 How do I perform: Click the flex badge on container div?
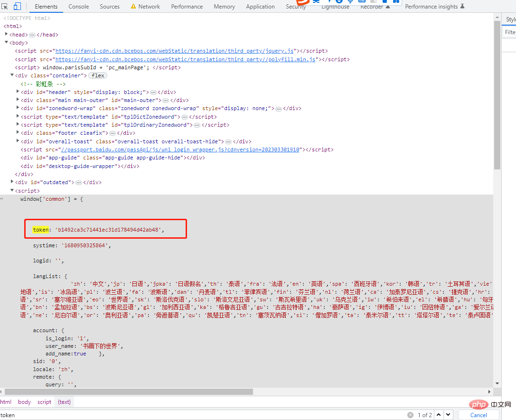(x=98, y=75)
